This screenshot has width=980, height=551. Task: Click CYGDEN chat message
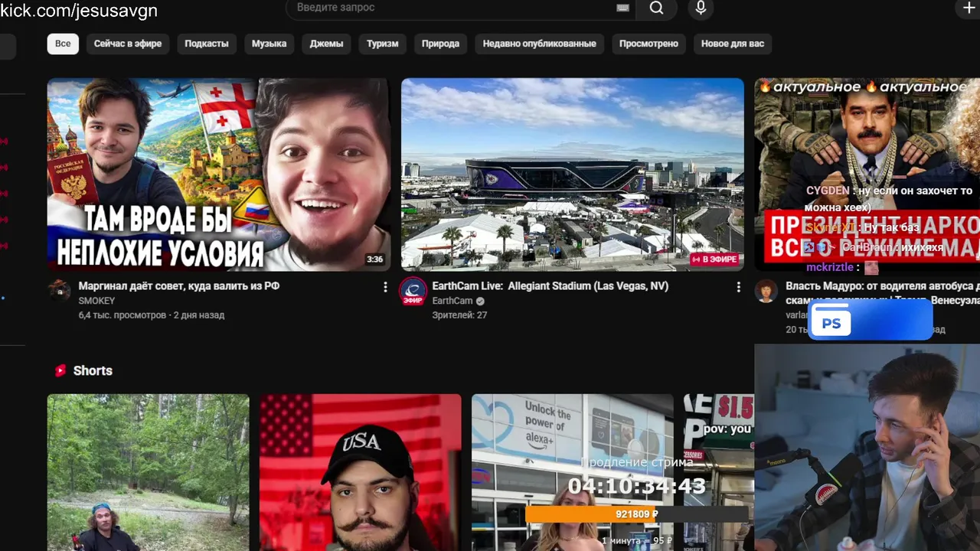888,199
